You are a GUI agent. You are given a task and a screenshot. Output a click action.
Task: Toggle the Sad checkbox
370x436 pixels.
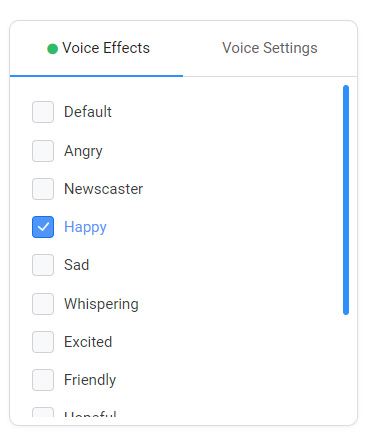[x=43, y=265]
